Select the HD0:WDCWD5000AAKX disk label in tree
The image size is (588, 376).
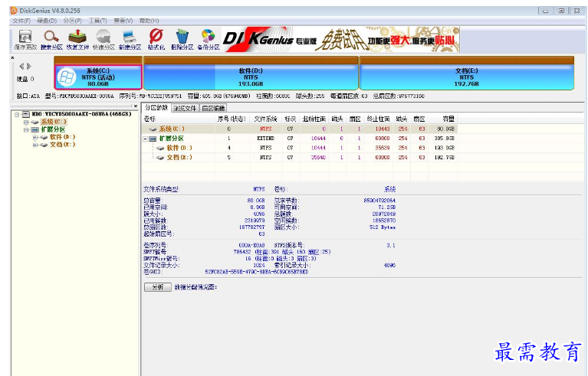click(x=81, y=114)
